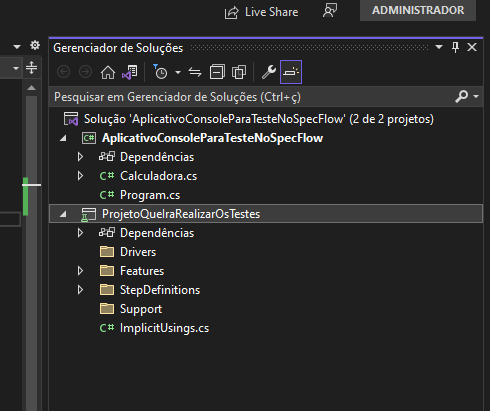
Task: Collapse all items in Solution Explorer
Action: point(217,72)
